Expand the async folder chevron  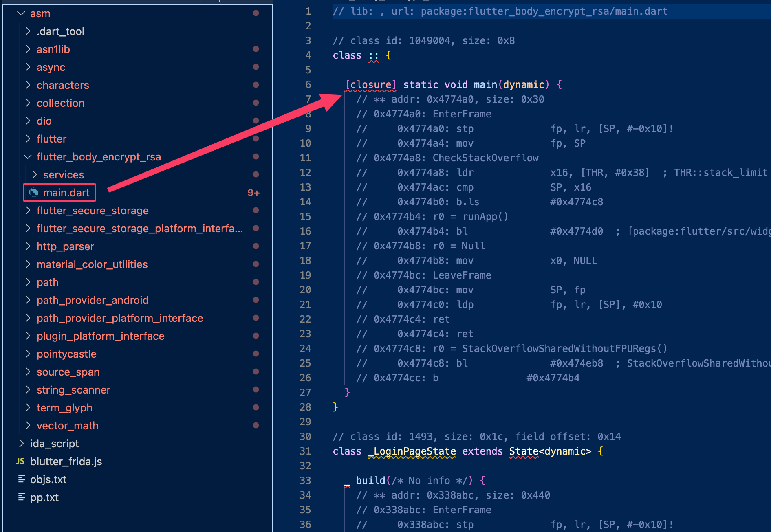coord(28,67)
